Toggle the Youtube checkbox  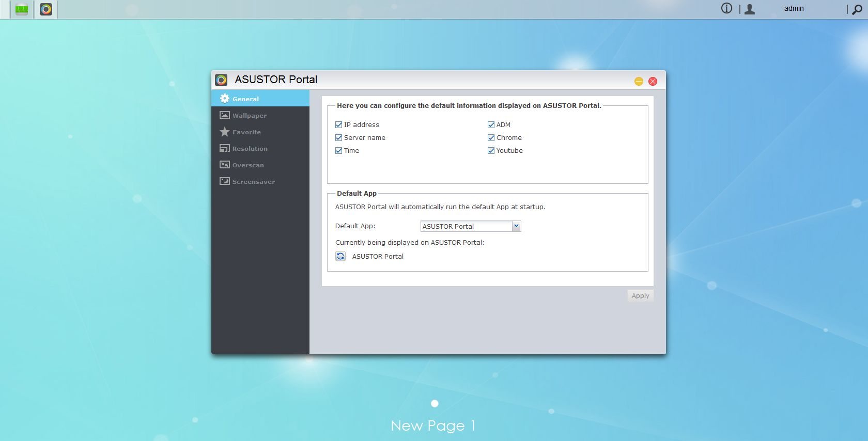491,150
